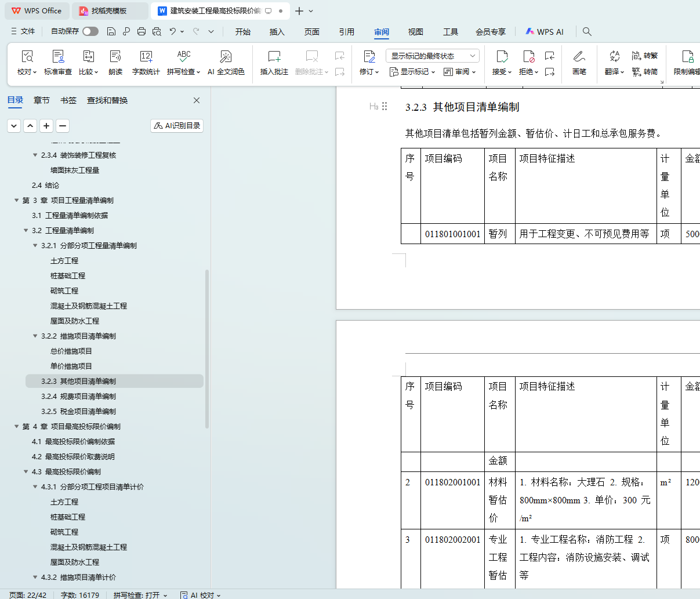This screenshot has width=700, height=599.
Task: Select the 画笔 pen tool
Action: 579,63
